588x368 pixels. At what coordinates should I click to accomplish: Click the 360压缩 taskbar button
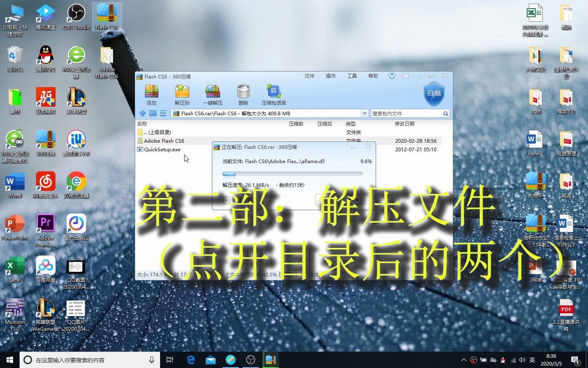271,360
